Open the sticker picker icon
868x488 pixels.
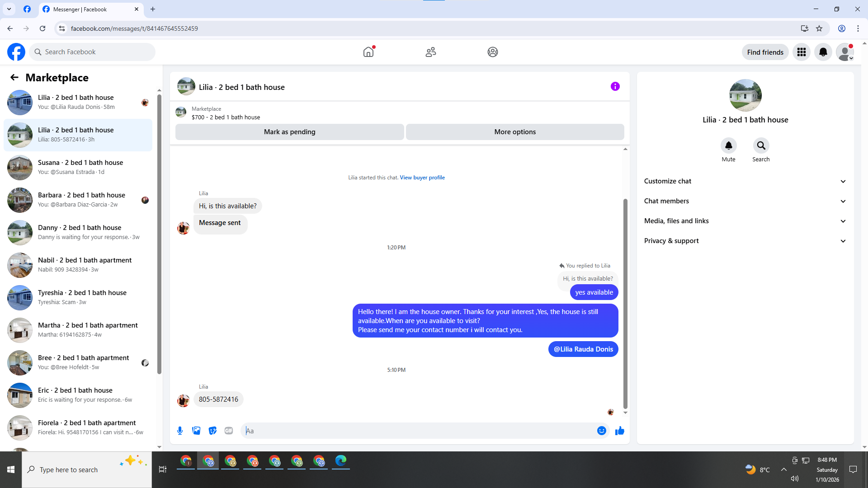[x=212, y=431]
